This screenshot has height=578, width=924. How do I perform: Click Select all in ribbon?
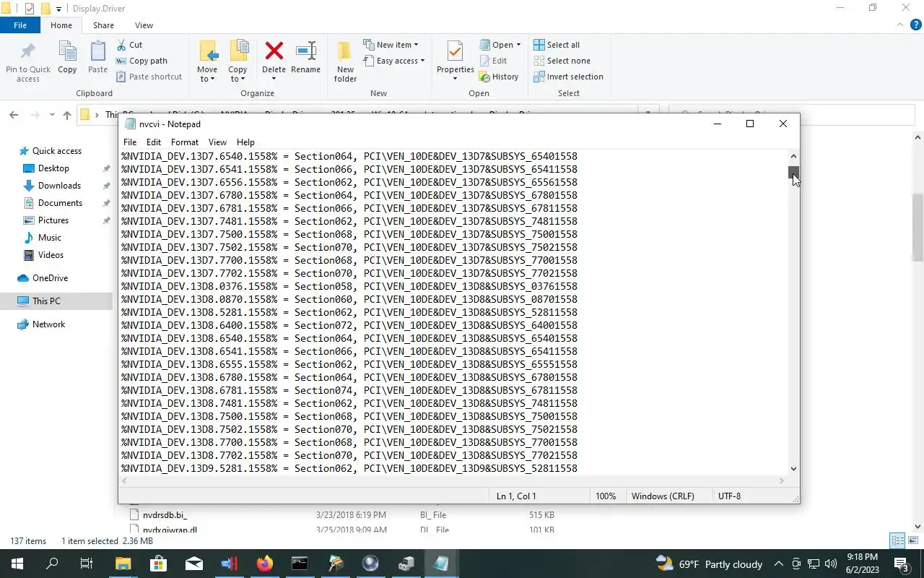click(557, 45)
